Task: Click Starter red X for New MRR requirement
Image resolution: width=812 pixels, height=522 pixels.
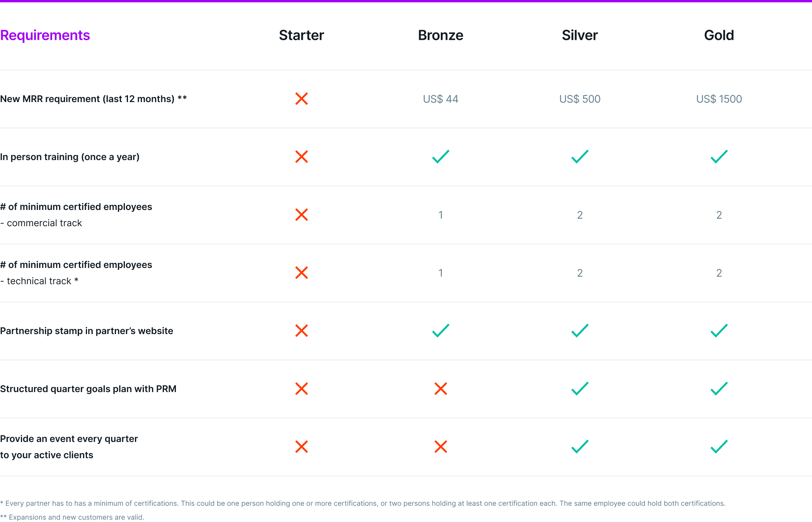Action: pyautogui.click(x=301, y=99)
